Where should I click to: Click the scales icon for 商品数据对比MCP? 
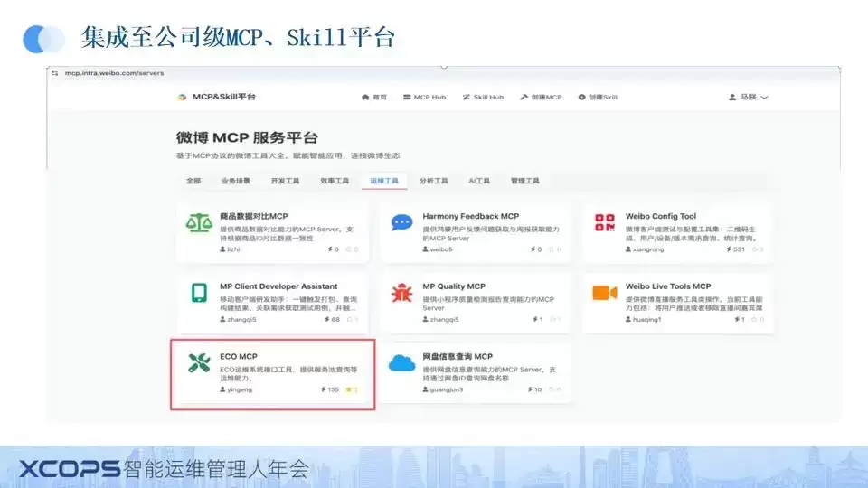pyautogui.click(x=199, y=223)
